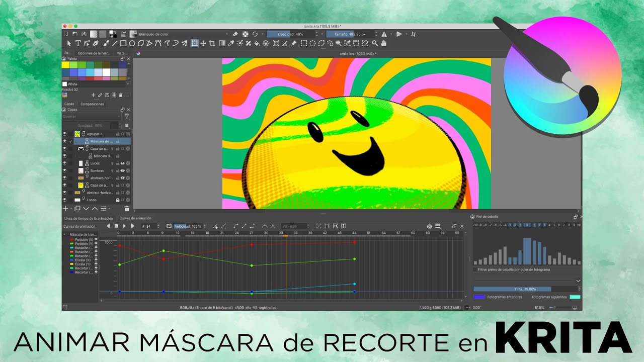Duplicate the layer

(77, 208)
